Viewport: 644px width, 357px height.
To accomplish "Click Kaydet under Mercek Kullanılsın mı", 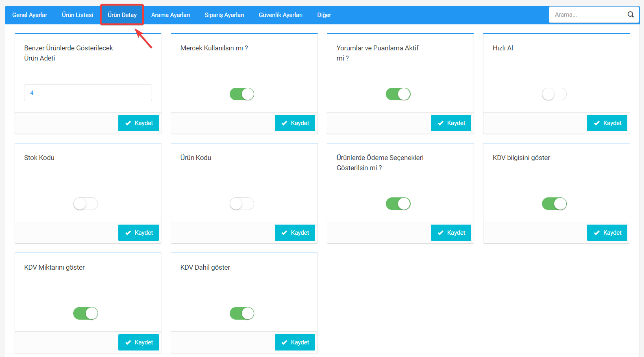I will click(295, 123).
